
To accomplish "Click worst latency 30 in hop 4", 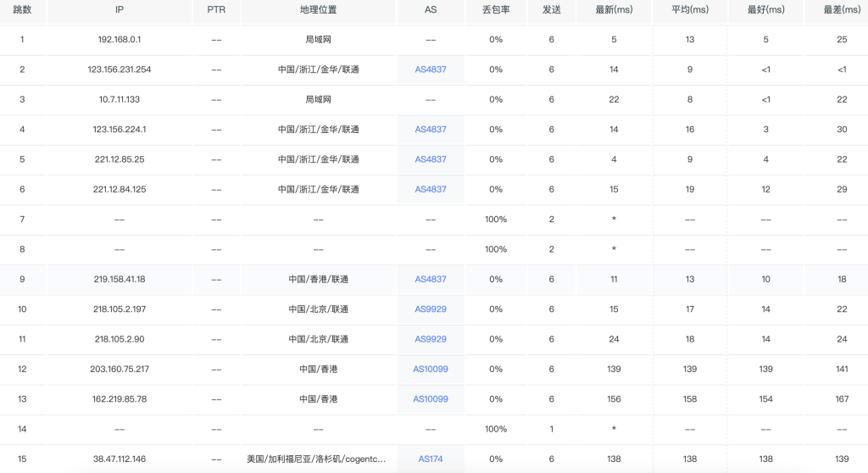I will 842,129.
